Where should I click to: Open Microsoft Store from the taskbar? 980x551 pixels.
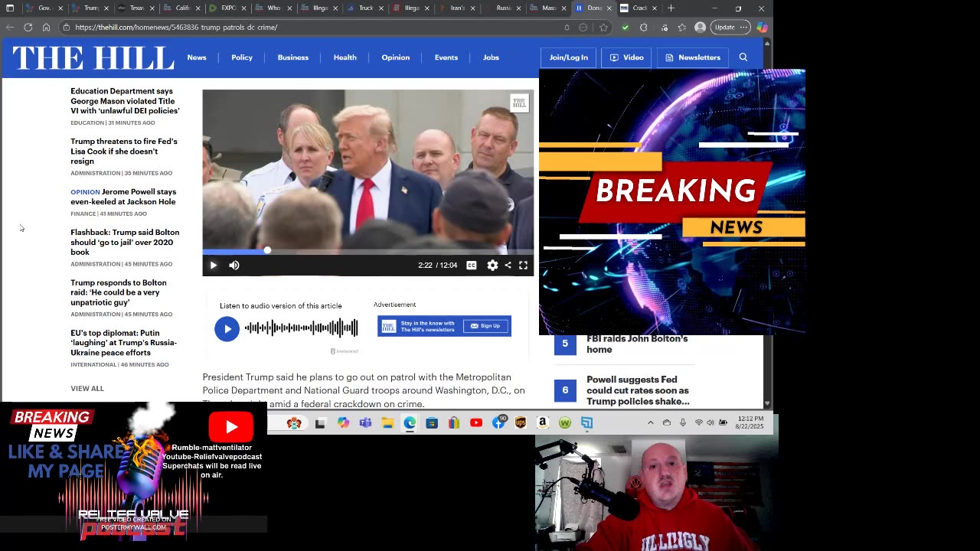tap(432, 423)
